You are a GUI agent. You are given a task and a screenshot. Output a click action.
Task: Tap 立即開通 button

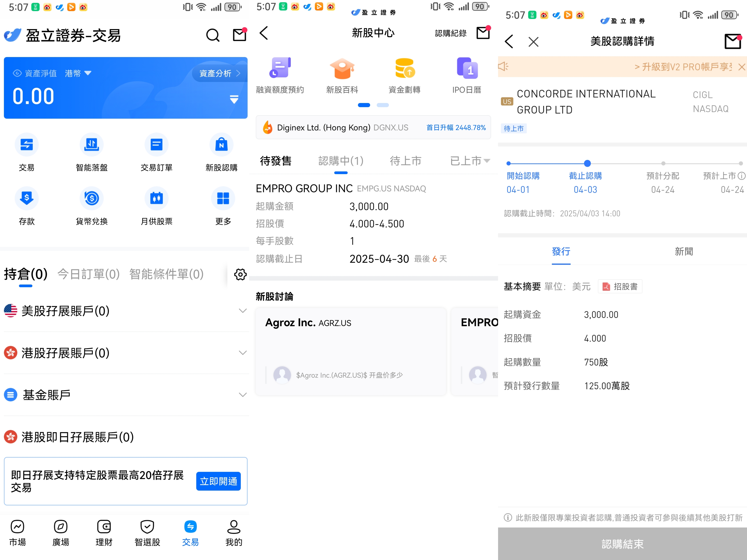click(218, 481)
